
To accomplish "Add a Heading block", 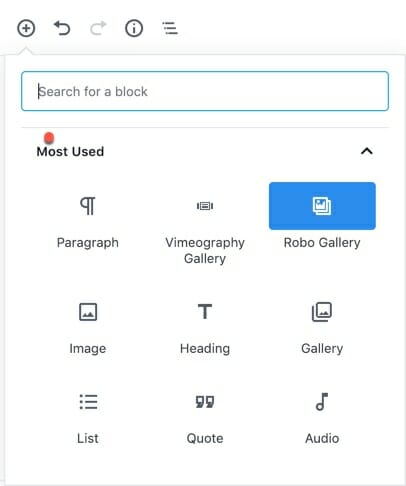I will pyautogui.click(x=205, y=312).
